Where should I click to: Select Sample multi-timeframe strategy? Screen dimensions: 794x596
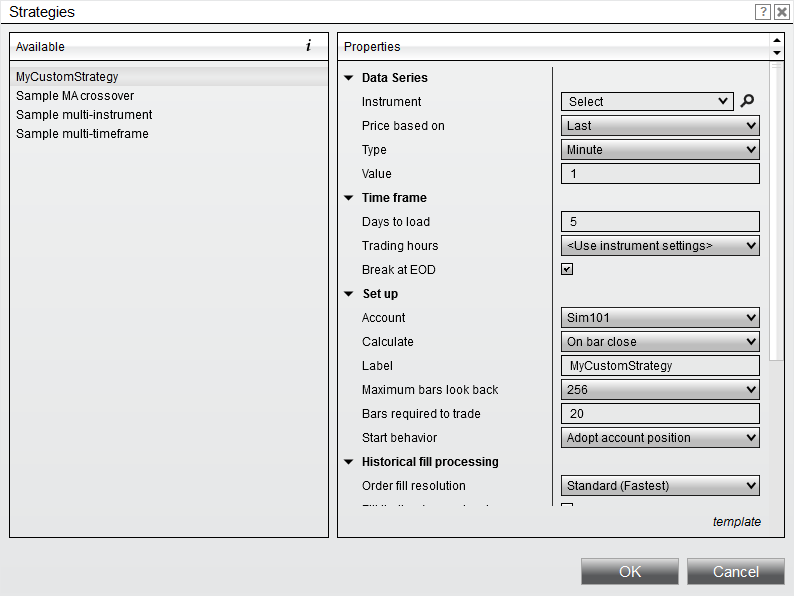pyautogui.click(x=82, y=134)
